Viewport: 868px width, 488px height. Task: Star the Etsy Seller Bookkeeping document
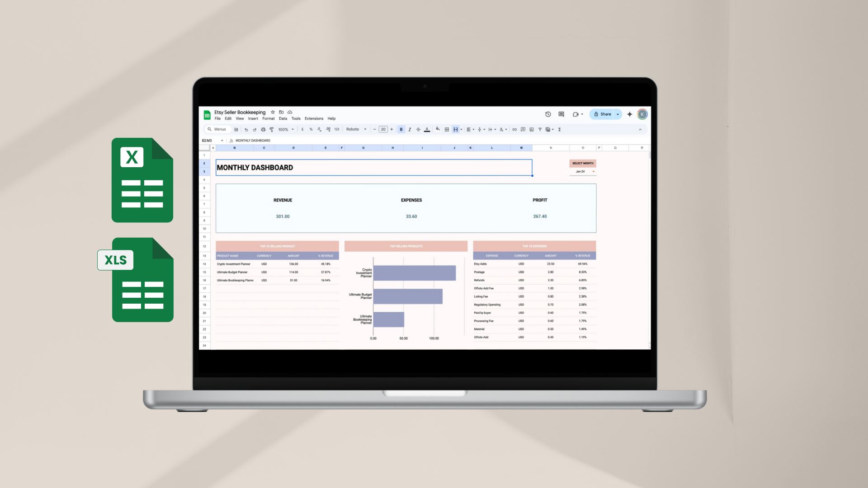coord(273,112)
